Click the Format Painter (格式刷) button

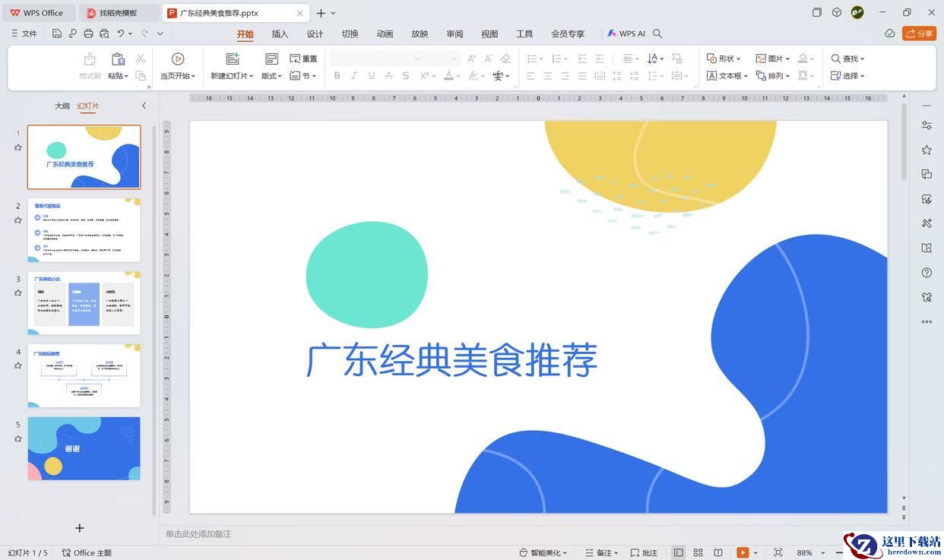point(90,66)
